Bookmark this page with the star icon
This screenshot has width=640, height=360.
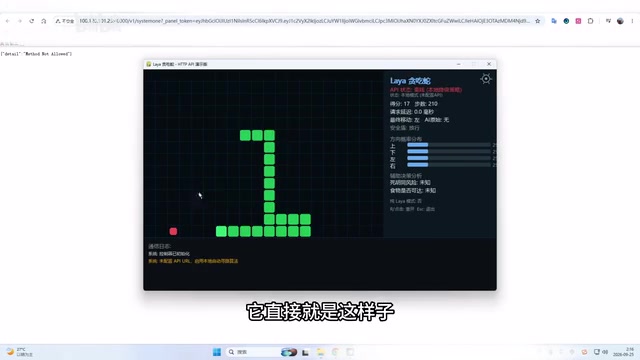[x=538, y=21]
